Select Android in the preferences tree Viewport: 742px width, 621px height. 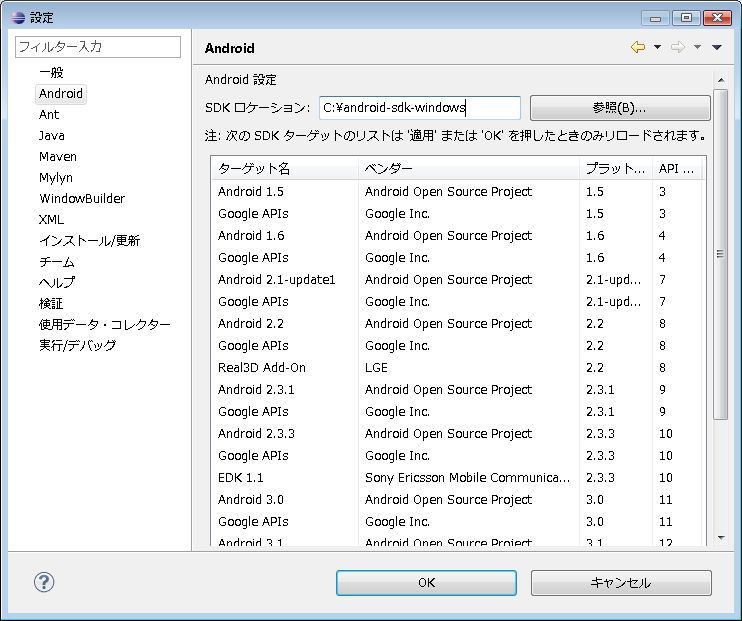(61, 93)
